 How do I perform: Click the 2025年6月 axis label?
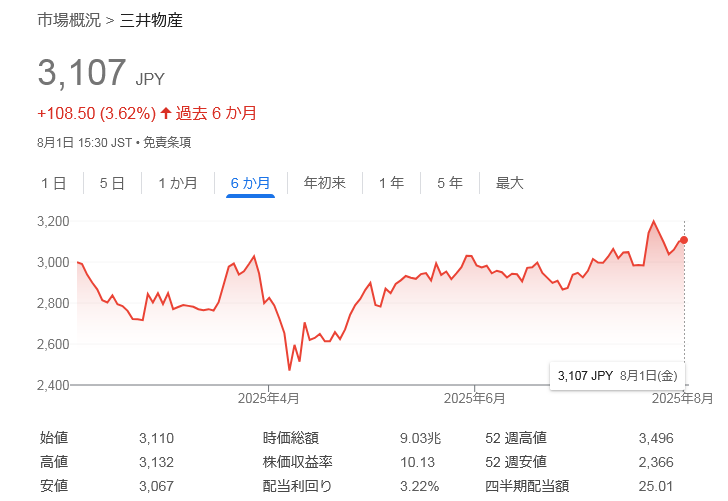coord(474,398)
